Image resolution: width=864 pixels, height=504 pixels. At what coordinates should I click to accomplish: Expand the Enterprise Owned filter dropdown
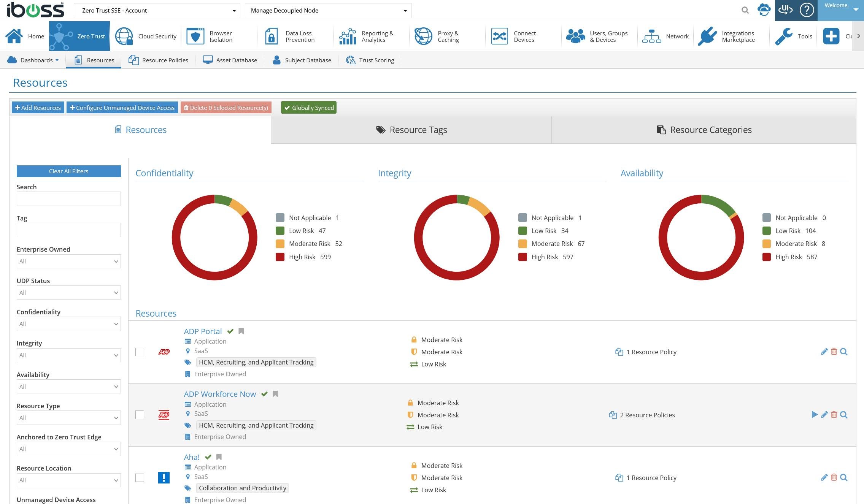[69, 262]
